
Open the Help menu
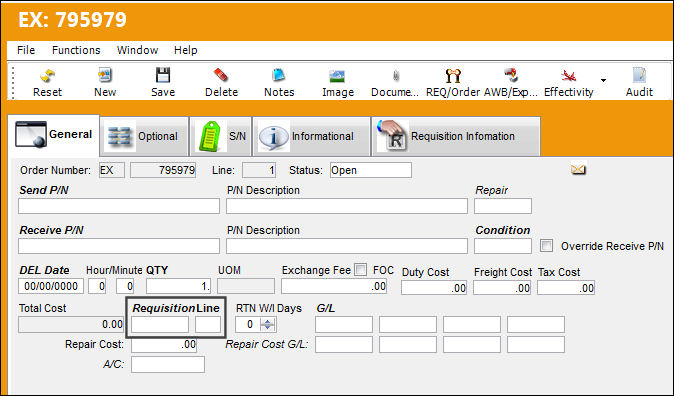[186, 50]
